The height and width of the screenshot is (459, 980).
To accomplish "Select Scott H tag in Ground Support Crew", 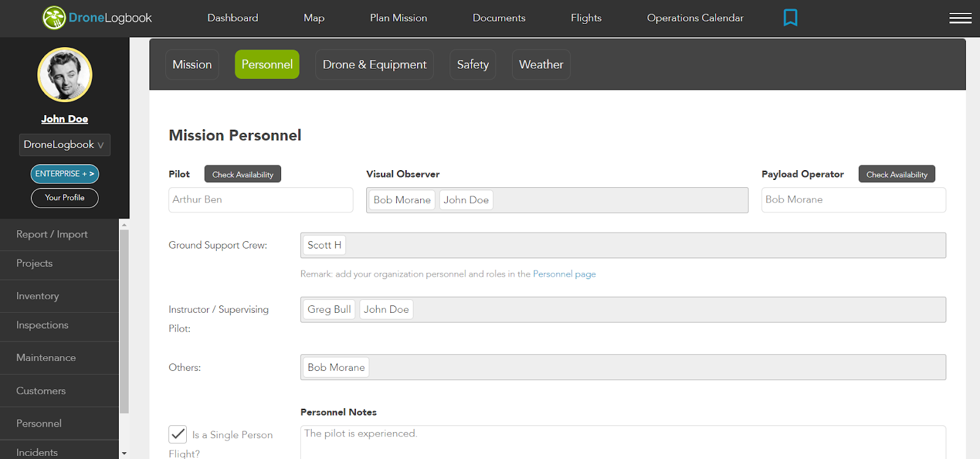I will (325, 245).
